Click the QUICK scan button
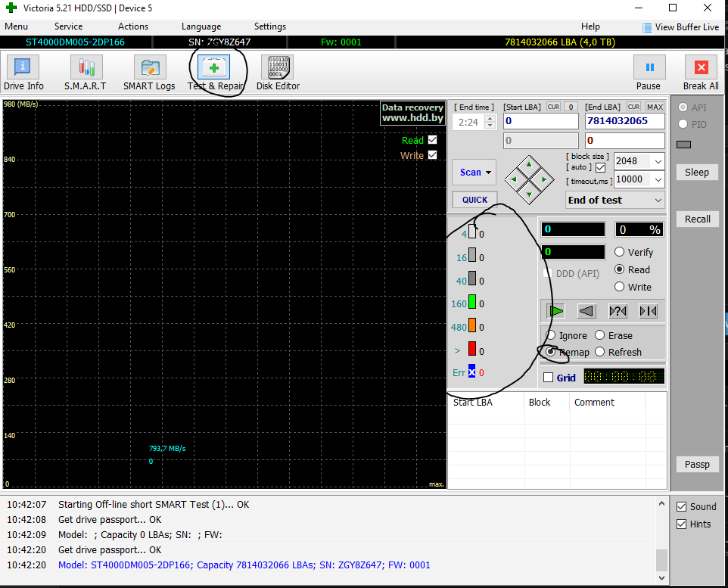Viewport: 728px width, 588px height. point(474,200)
